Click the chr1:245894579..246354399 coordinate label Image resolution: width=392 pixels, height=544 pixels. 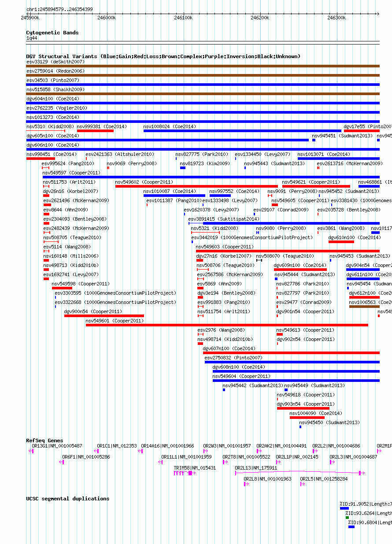tap(59, 9)
